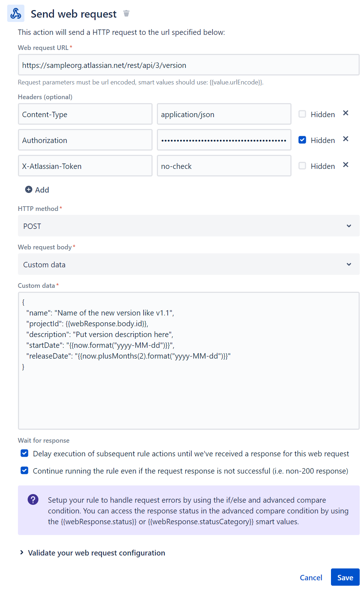
Task: Remove the X-Atlassian-Token header with its X icon
Action: [345, 165]
